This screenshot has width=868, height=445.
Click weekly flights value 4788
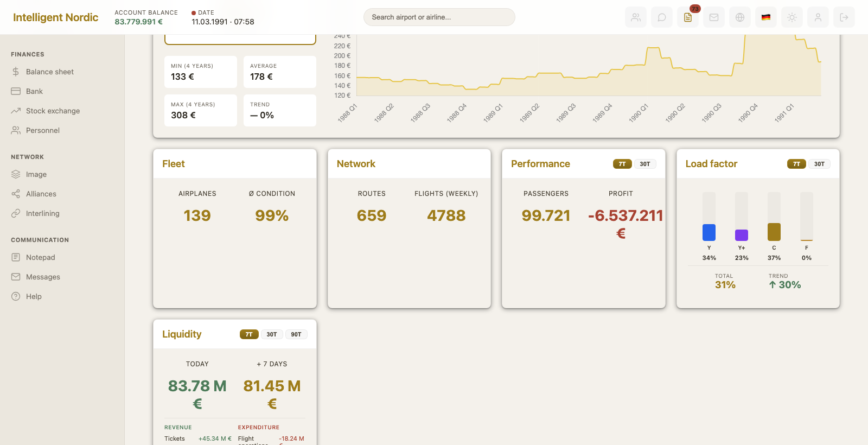click(446, 215)
